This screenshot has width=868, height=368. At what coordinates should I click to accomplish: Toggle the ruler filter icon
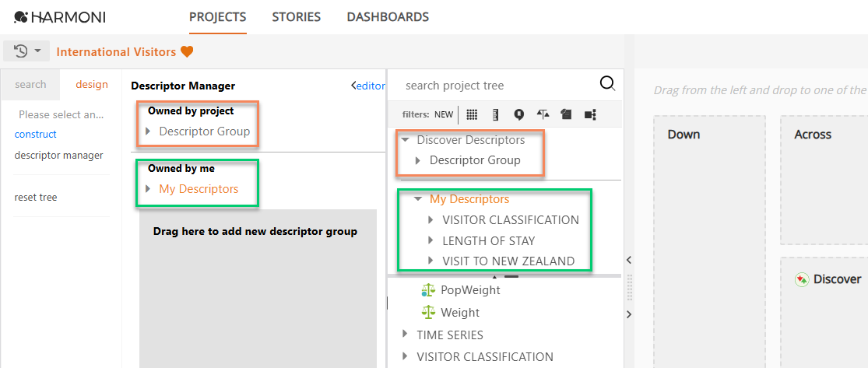[495, 114]
